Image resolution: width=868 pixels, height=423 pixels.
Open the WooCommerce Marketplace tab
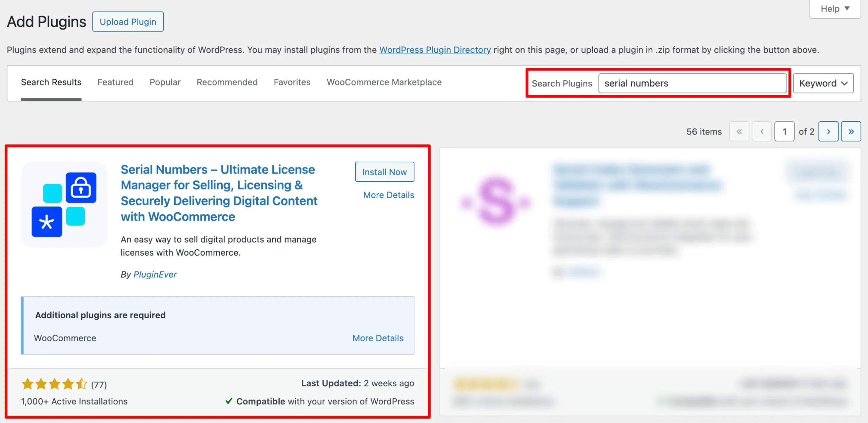pos(384,82)
